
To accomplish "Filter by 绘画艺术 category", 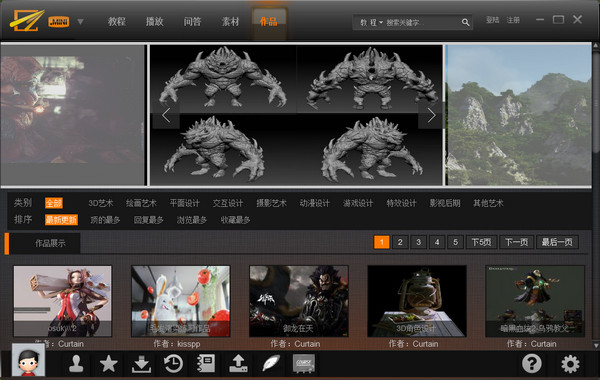I will [x=141, y=203].
